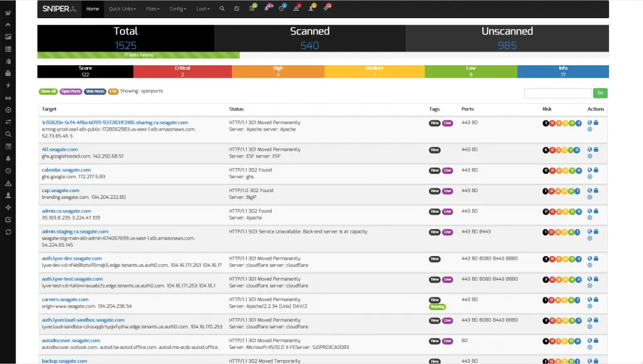The width and height of the screenshot is (643, 364).
Task: Click the green Go button
Action: click(600, 93)
